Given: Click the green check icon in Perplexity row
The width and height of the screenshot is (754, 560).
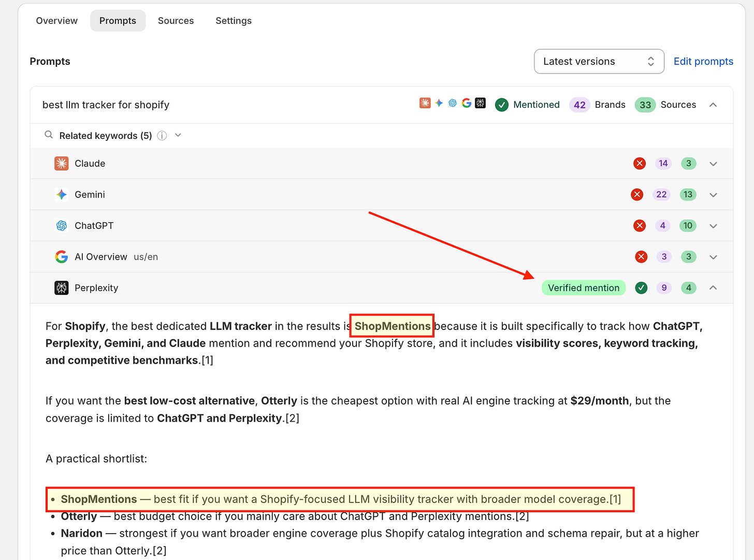Looking at the screenshot, I should click(641, 288).
